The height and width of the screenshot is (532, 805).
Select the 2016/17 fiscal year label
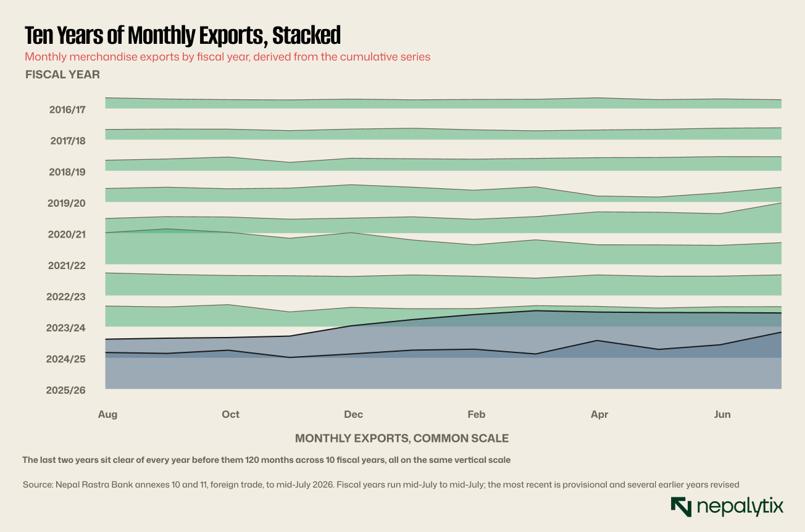tap(67, 110)
